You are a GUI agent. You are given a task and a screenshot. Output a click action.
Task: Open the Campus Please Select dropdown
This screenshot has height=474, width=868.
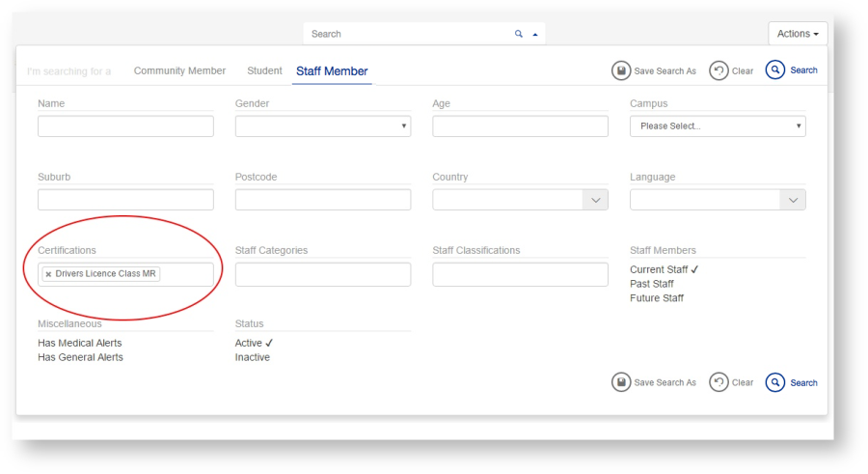(x=717, y=126)
